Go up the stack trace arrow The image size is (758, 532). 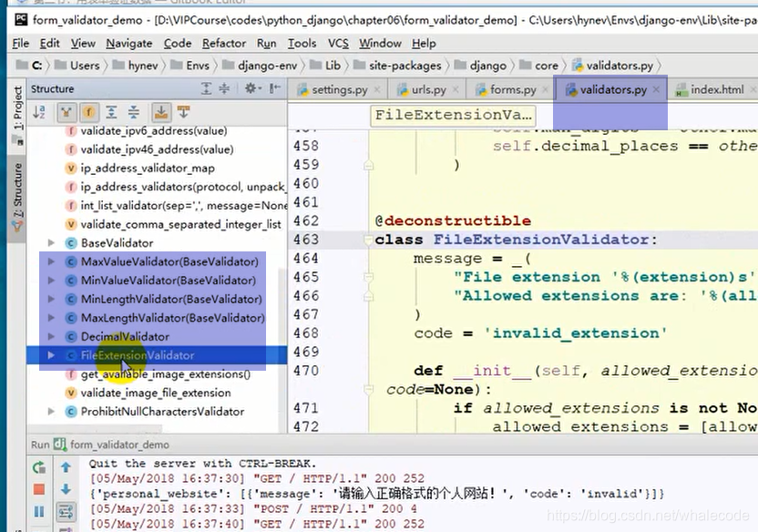(x=66, y=467)
